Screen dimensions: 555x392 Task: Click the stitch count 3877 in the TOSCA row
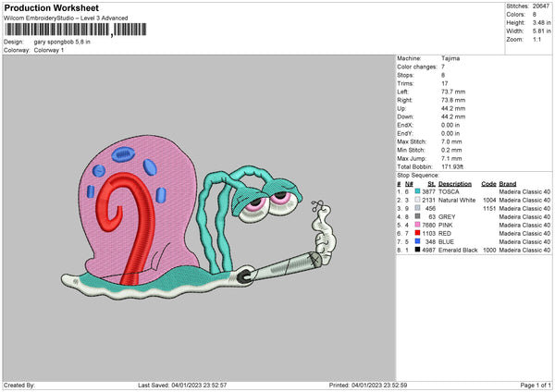click(x=428, y=191)
